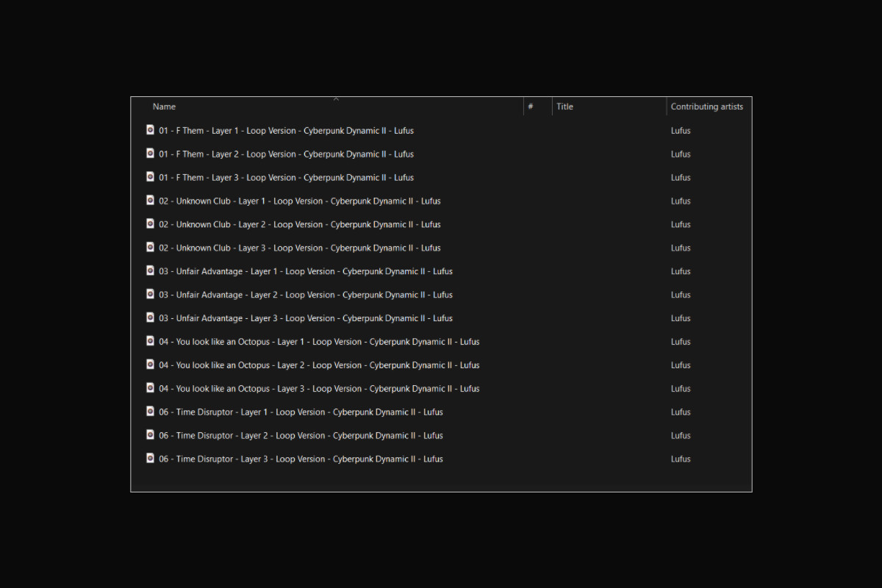
Task: Click file icon for F Them Layer 3
Action: click(x=150, y=177)
